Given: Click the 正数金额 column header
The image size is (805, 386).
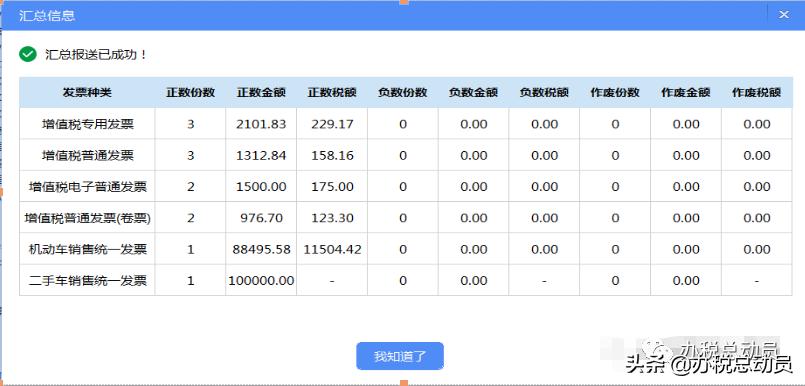Looking at the screenshot, I should pos(261,93).
